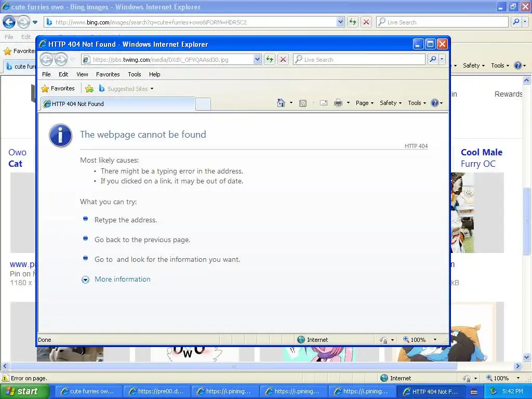Click Cool Male Furry OC link
The image size is (532, 399).
click(482, 158)
